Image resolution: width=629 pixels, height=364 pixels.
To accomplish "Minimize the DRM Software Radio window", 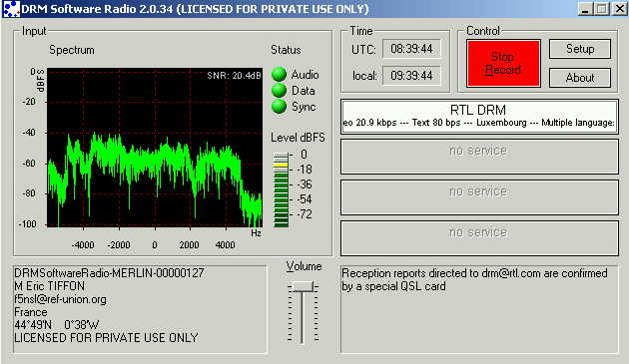I will [x=585, y=9].
